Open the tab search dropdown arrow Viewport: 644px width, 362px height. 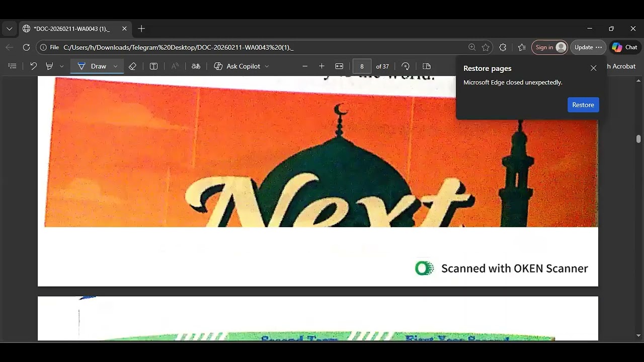click(9, 29)
